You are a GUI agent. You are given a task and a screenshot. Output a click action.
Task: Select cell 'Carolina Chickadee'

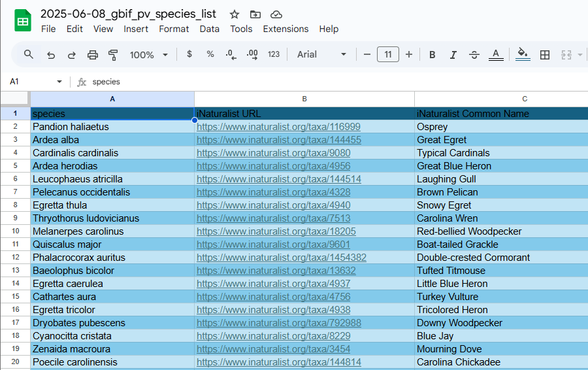(x=501, y=362)
